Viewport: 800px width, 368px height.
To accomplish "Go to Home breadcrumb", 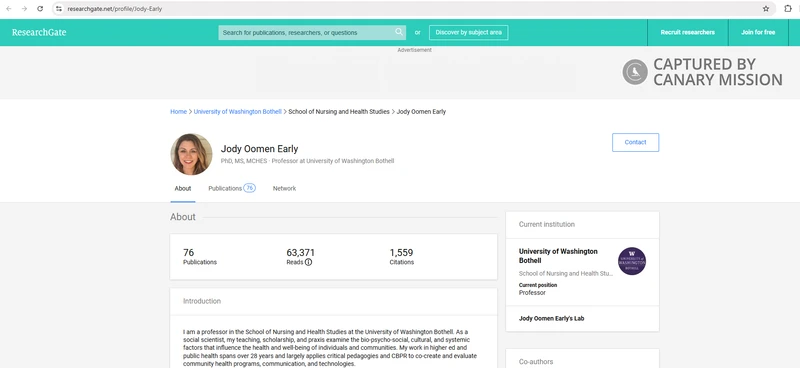I will 179,112.
